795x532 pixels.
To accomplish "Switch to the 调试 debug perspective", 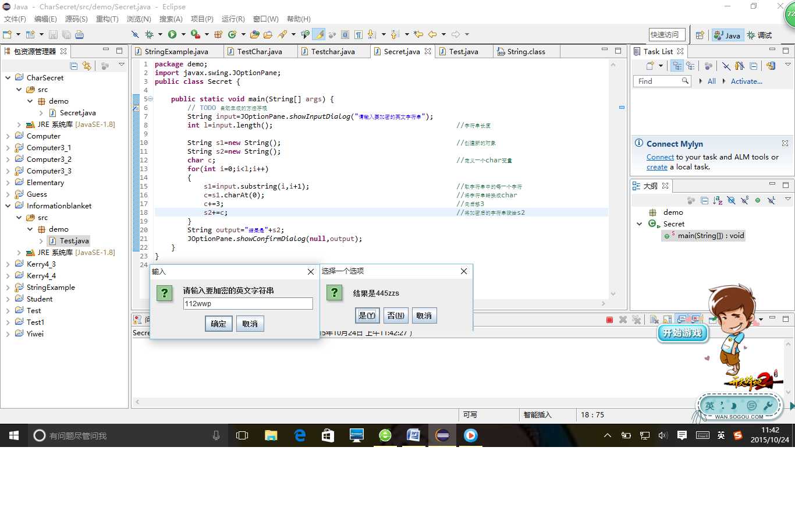I will click(759, 36).
